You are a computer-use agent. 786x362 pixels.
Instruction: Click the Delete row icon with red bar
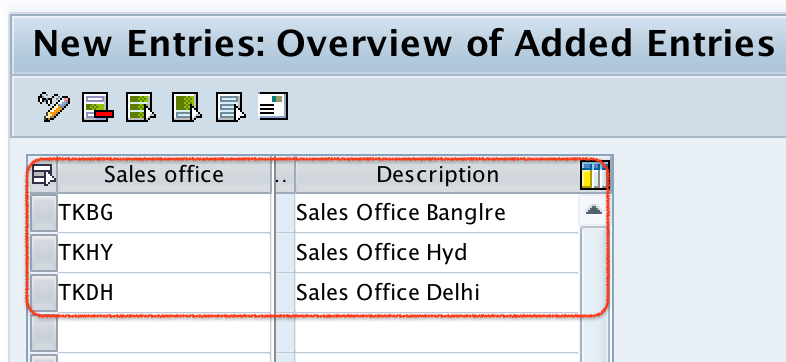pos(98,106)
